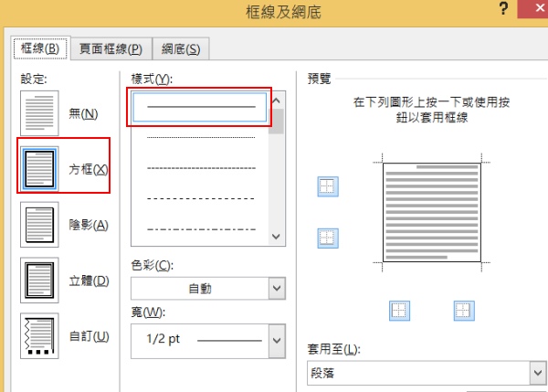This screenshot has height=392, width=548.
Task: Click the style list scrollbar thumb
Action: coord(276,122)
